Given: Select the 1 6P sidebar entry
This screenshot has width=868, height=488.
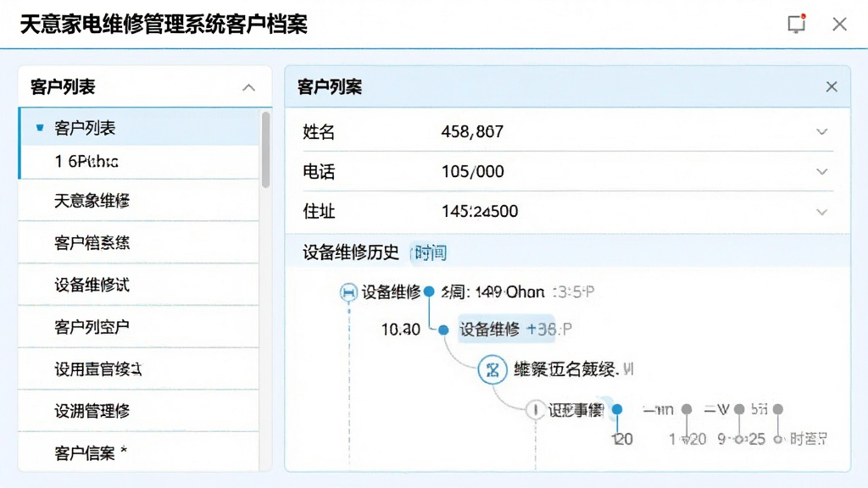Looking at the screenshot, I should click(140, 162).
